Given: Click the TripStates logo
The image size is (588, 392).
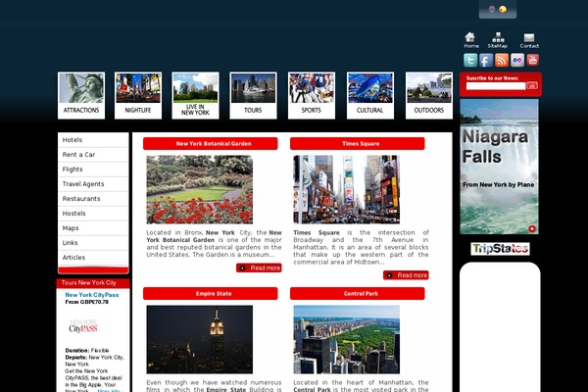Looking at the screenshot, I should [x=500, y=249].
